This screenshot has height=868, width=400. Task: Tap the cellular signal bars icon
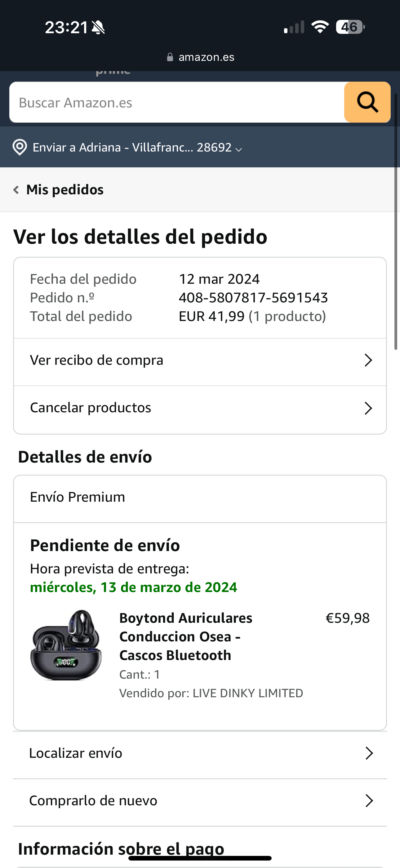(294, 28)
